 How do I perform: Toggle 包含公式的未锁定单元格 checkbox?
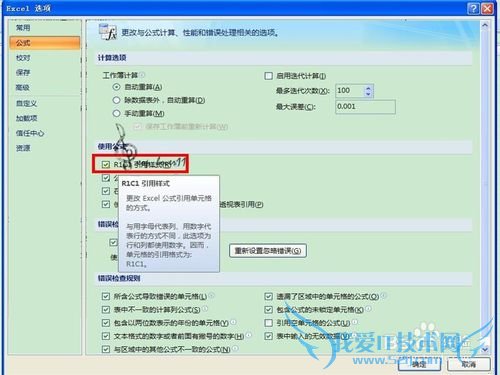(x=269, y=310)
